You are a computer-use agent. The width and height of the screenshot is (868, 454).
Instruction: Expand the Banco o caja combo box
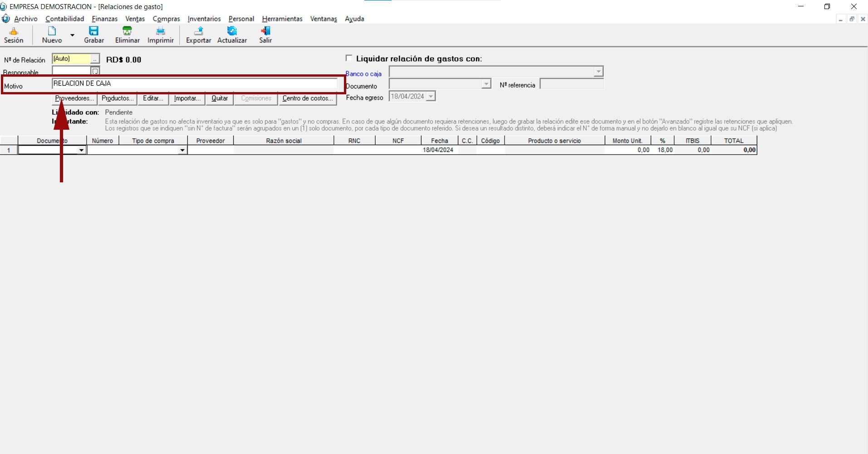(x=598, y=72)
